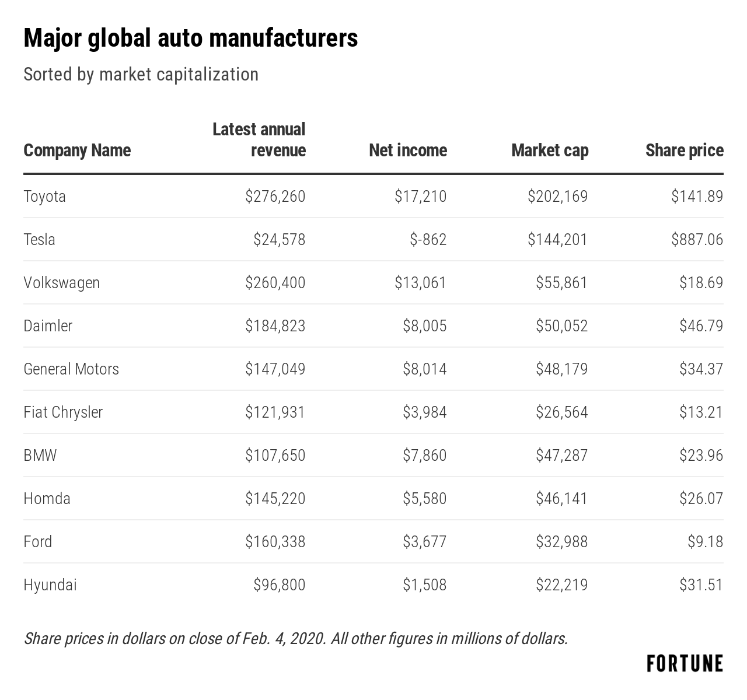
Task: Select the BMW company name
Action: 40,456
